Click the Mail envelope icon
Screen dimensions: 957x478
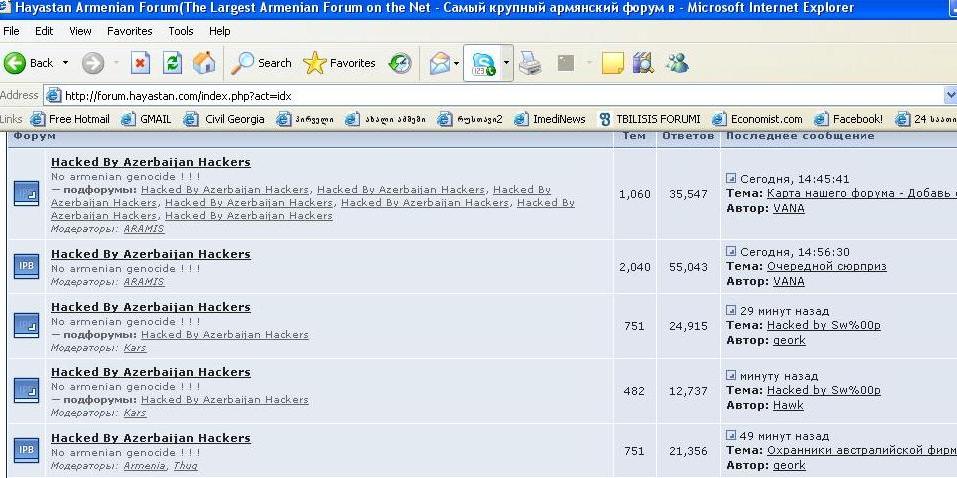coord(439,63)
